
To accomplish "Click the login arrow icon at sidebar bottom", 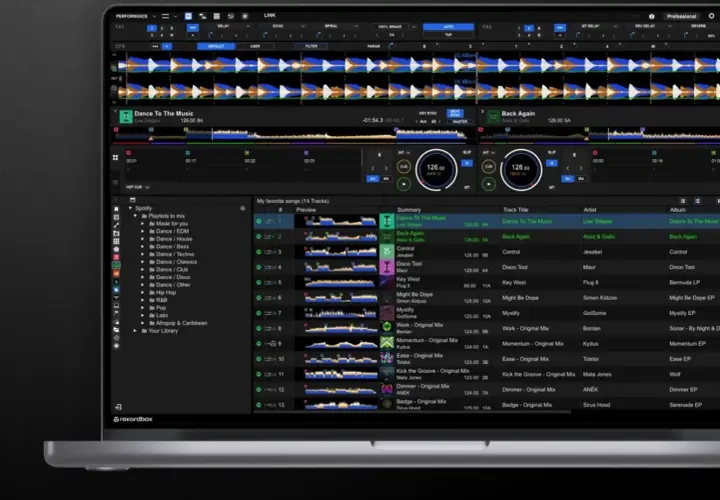I will coord(118,407).
